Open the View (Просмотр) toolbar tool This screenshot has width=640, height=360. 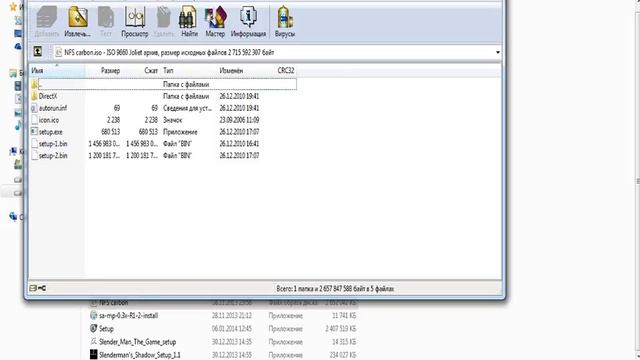point(135,22)
